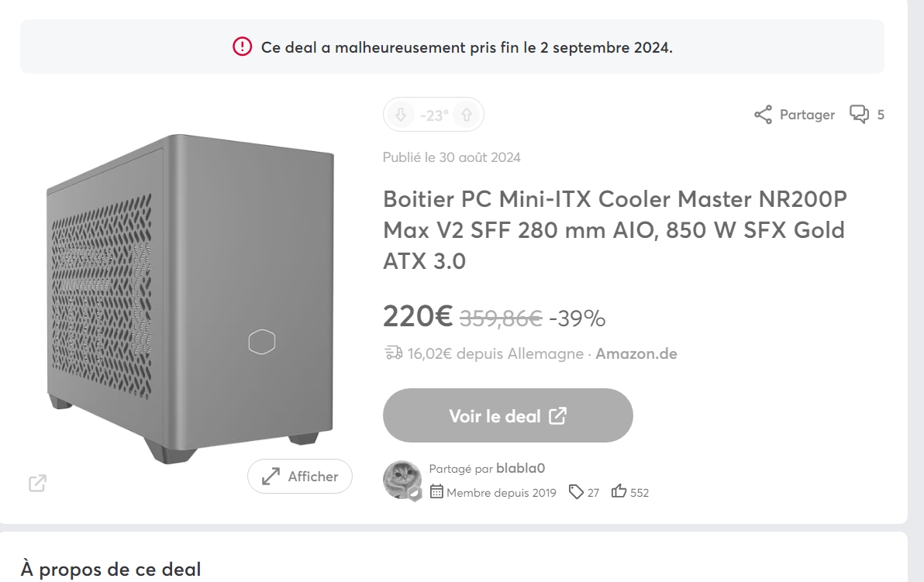924x582 pixels.
Task: Click the blabla0 profile avatar
Action: pos(403,480)
